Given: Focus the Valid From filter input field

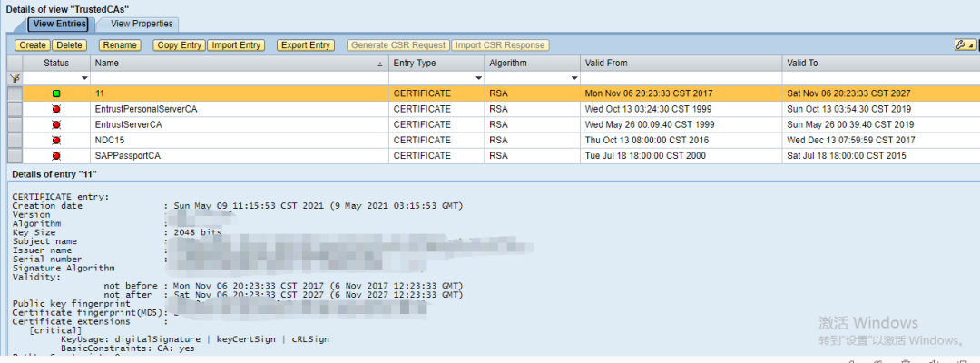Looking at the screenshot, I should (681, 78).
